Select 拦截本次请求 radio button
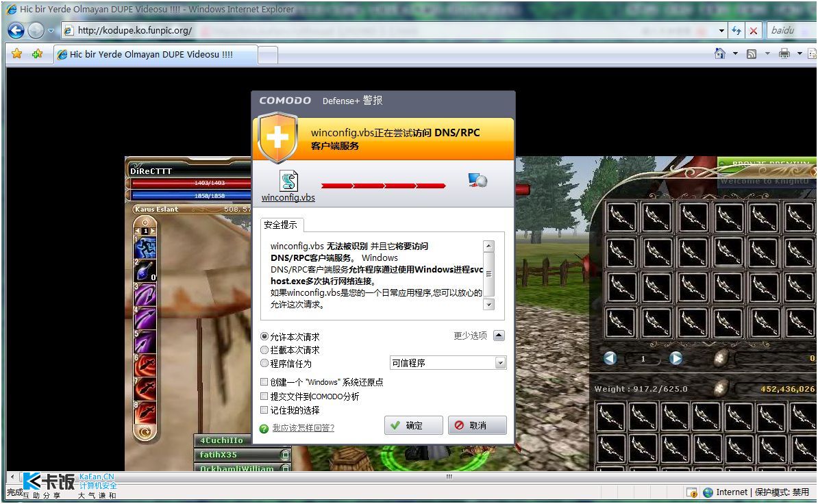818x504 pixels. (264, 350)
